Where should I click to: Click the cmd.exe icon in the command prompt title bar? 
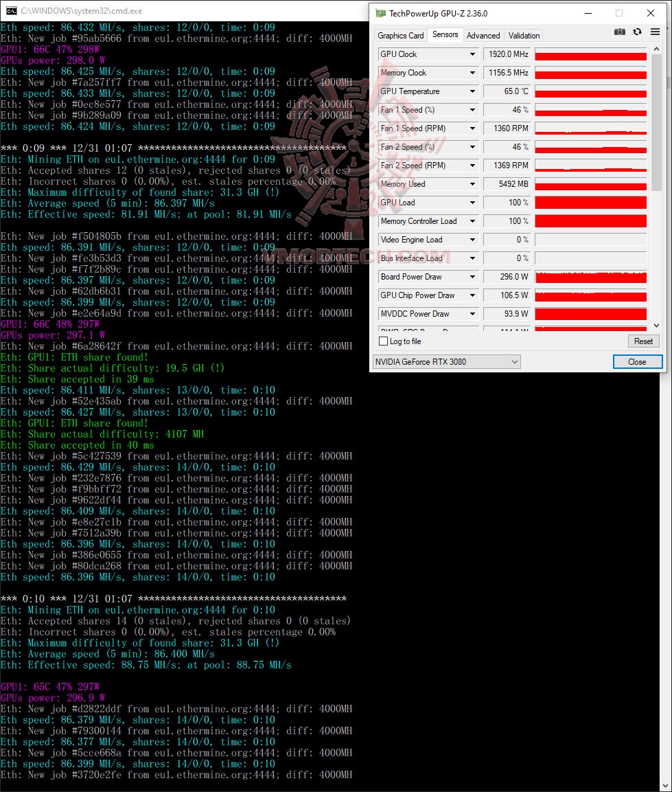coord(10,10)
